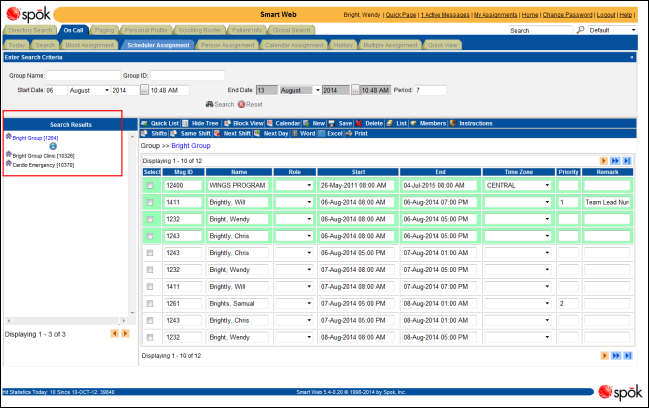
Task: Select checkbox for Brightly, Will 06-Aug row
Action: coord(150,202)
